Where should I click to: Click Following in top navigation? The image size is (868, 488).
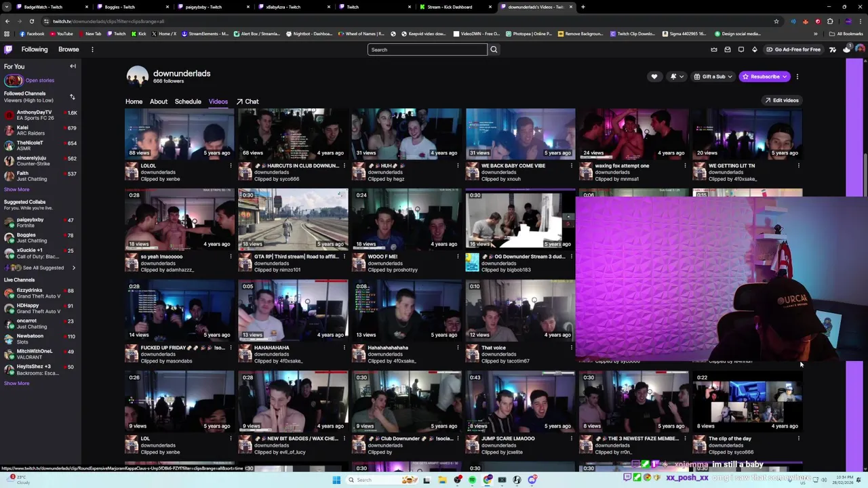coord(35,49)
